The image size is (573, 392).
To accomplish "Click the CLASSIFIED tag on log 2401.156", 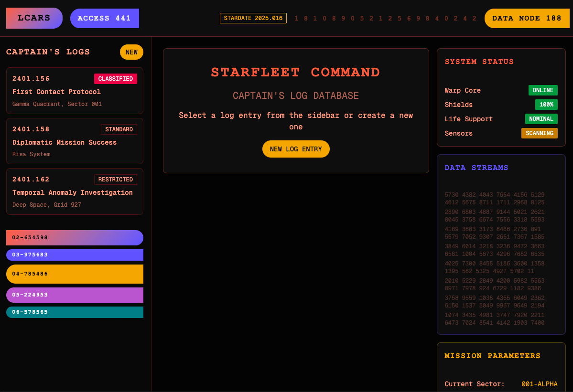I will (115, 79).
